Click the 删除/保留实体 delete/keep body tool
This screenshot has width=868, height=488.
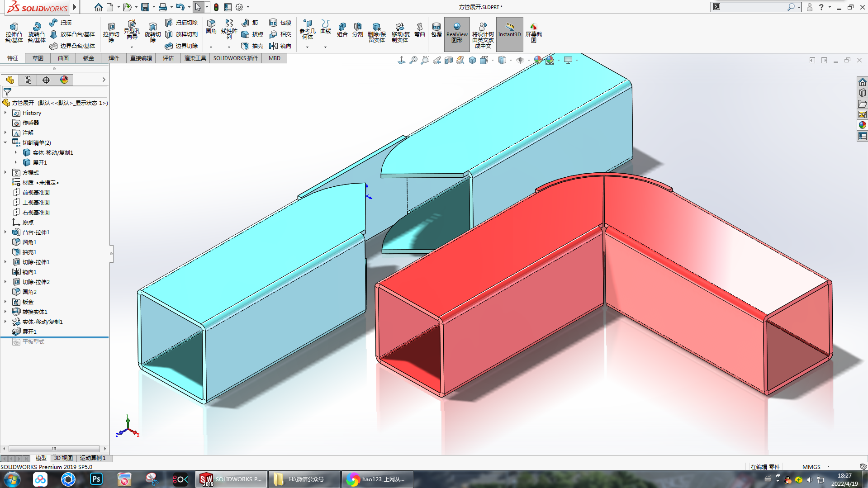tap(376, 33)
